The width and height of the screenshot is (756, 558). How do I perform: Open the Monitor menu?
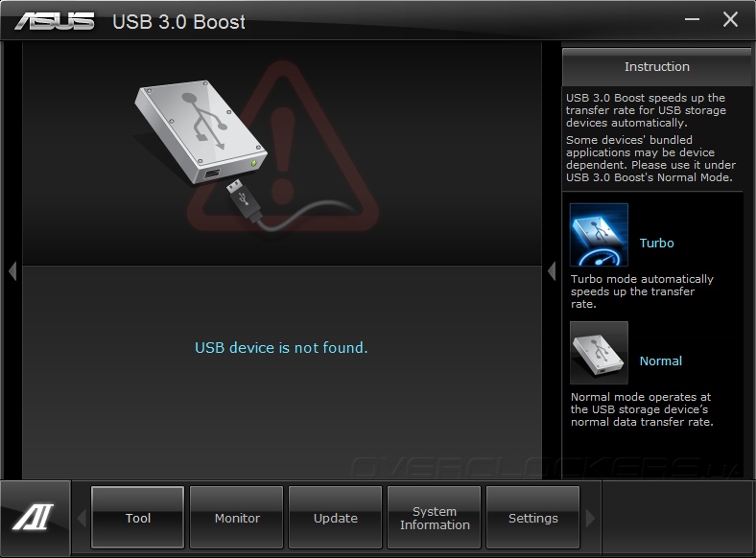(x=237, y=518)
